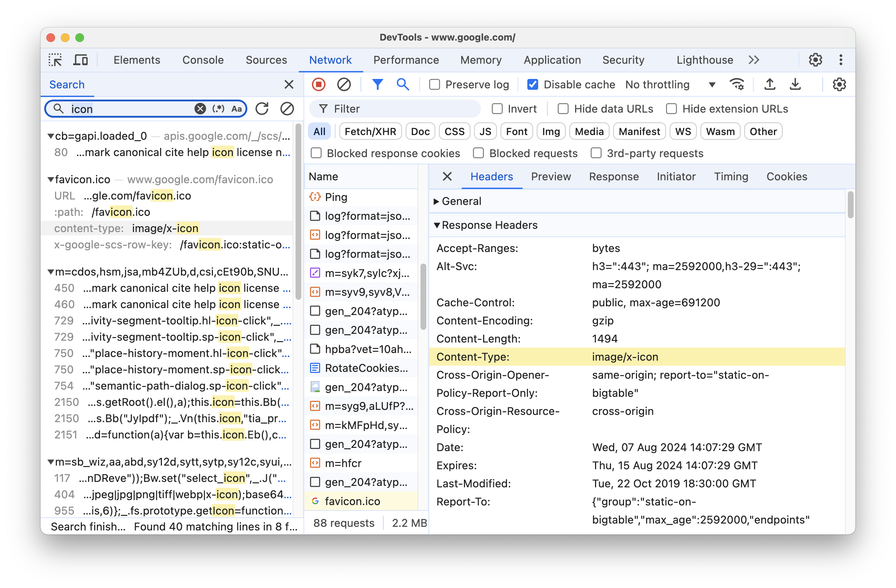Click the search magnifier icon in toolbar
896x588 pixels.
click(402, 84)
